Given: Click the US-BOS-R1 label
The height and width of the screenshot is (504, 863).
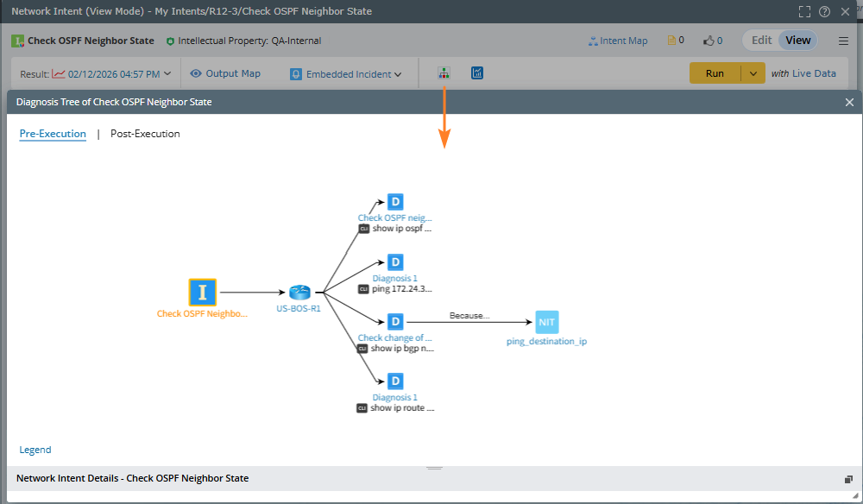Looking at the screenshot, I should (x=299, y=309).
